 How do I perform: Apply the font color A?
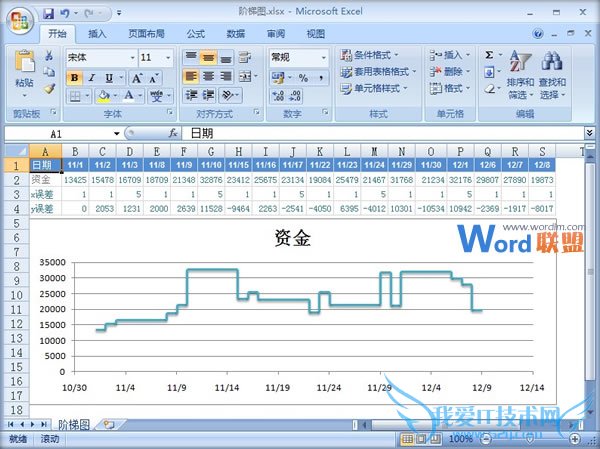(x=129, y=96)
